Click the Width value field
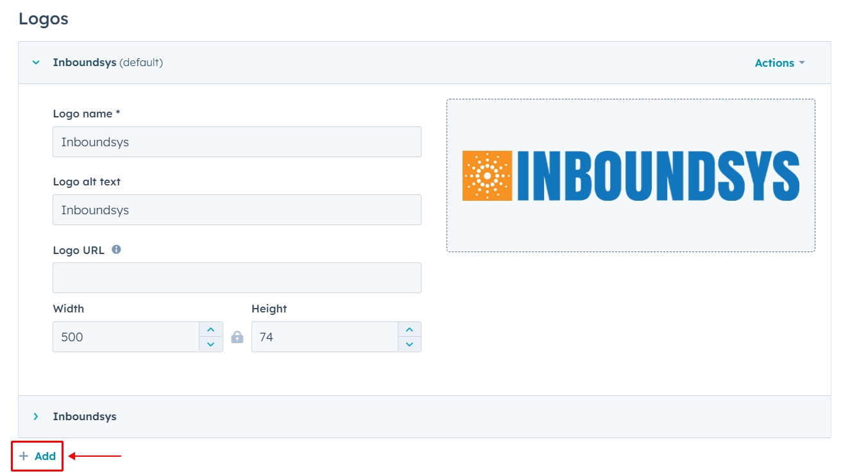Viewport: 868px width, 476px height. 126,337
